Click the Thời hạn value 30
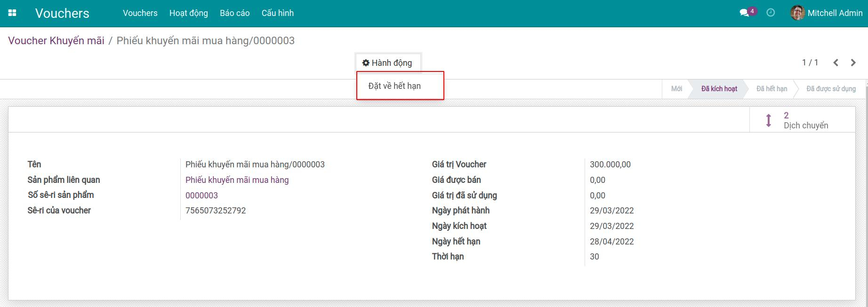The width and height of the screenshot is (868, 307). [595, 257]
